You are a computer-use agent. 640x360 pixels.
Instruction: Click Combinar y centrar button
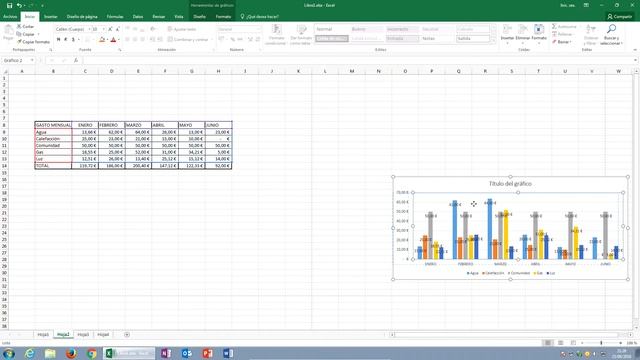188,40
